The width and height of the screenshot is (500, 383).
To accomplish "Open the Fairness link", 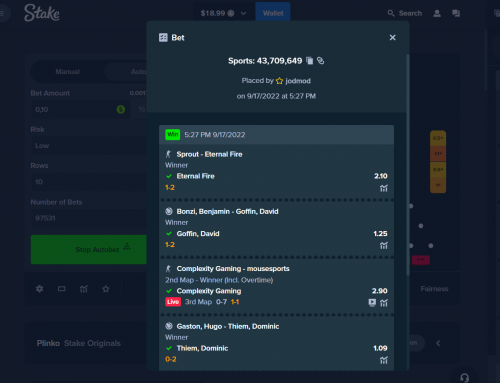I will click(x=434, y=289).
